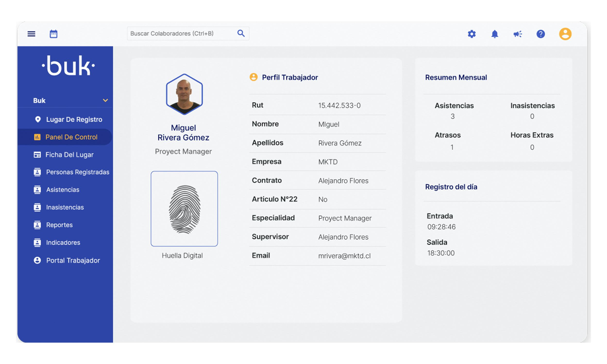This screenshot has width=607, height=364.
Task: Click the search magnifier icon
Action: pyautogui.click(x=241, y=33)
